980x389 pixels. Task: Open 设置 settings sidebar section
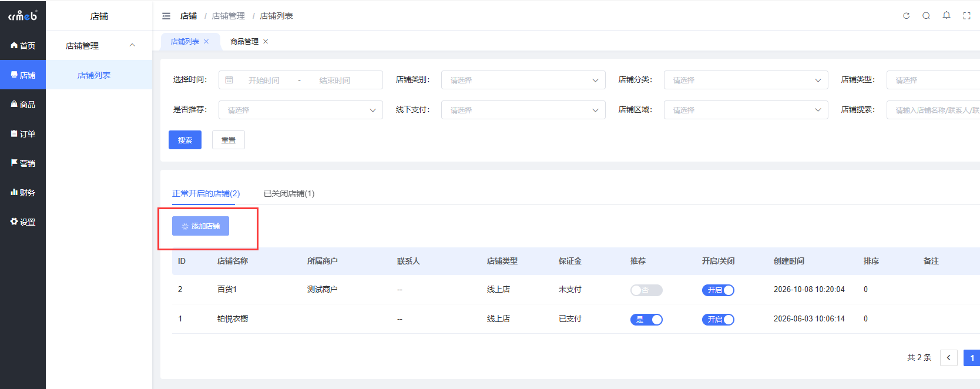tap(23, 222)
